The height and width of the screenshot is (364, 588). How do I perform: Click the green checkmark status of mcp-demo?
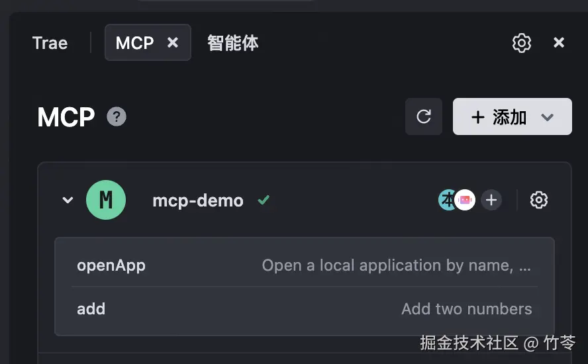pyautogui.click(x=264, y=200)
